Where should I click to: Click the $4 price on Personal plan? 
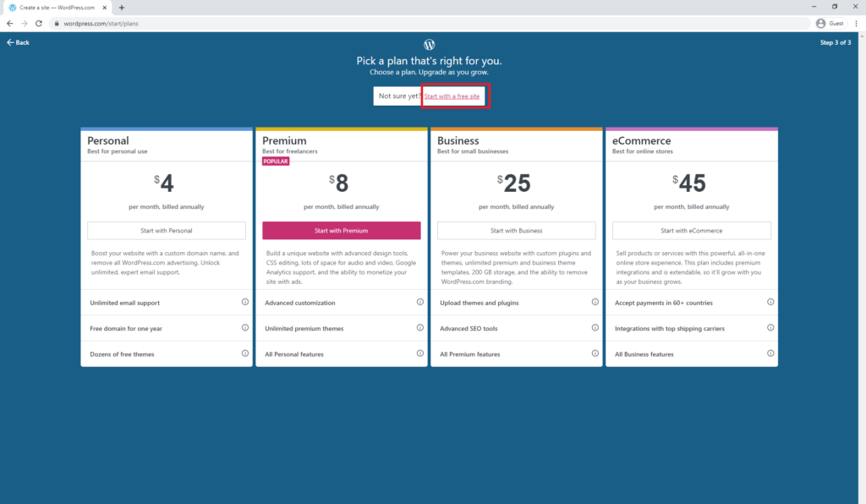[x=164, y=184]
